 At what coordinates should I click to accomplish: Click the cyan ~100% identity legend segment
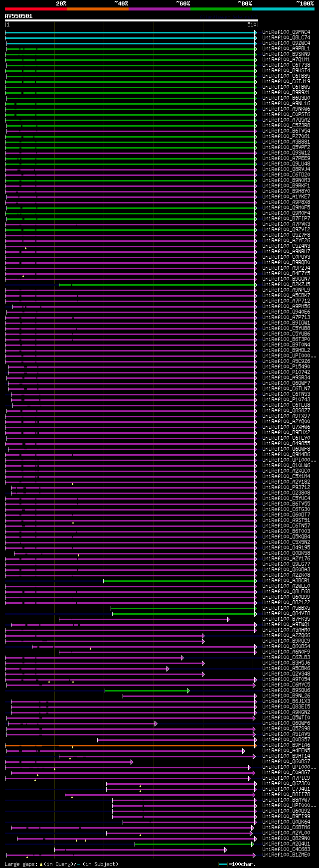pos(283,9)
